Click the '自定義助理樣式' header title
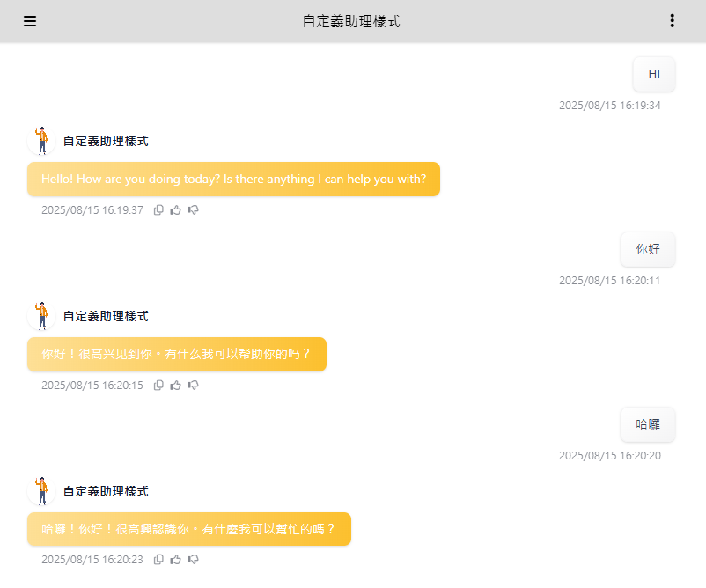Image resolution: width=706 pixels, height=588 pixels. click(x=351, y=21)
